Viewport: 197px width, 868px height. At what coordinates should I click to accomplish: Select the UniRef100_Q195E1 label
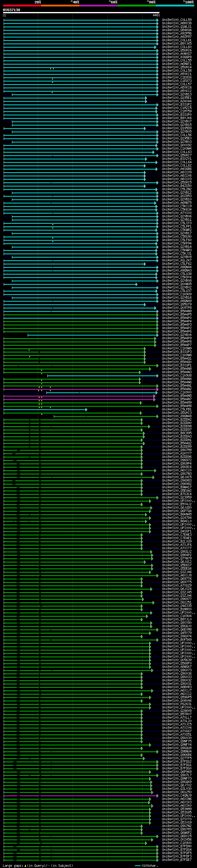pos(176,98)
